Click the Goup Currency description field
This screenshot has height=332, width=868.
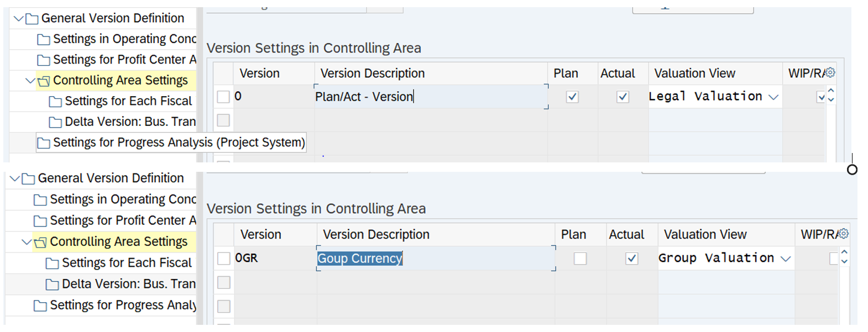coord(360,259)
